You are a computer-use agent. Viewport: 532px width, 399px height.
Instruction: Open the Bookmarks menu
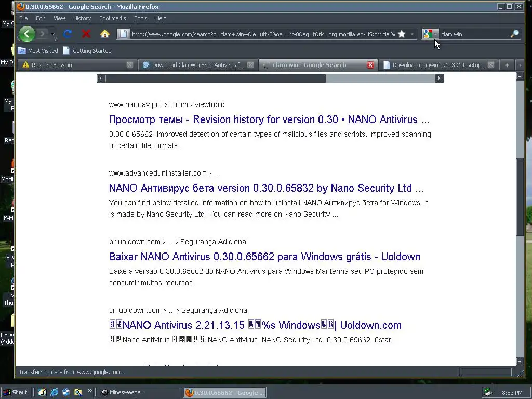pyautogui.click(x=112, y=18)
